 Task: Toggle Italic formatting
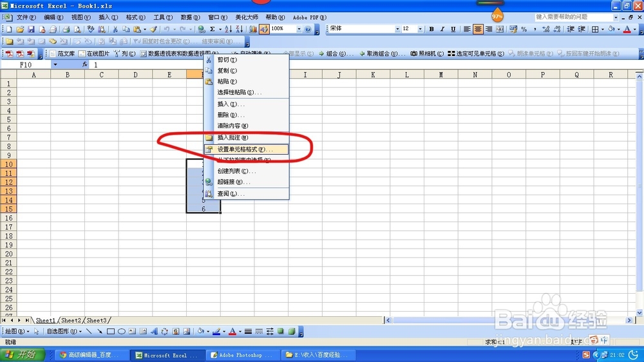click(442, 29)
